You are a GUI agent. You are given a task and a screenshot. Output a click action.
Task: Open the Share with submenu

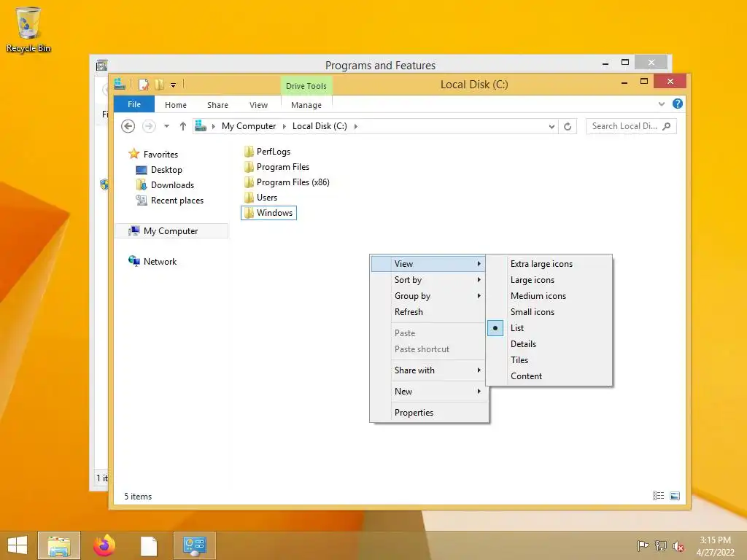coord(427,370)
